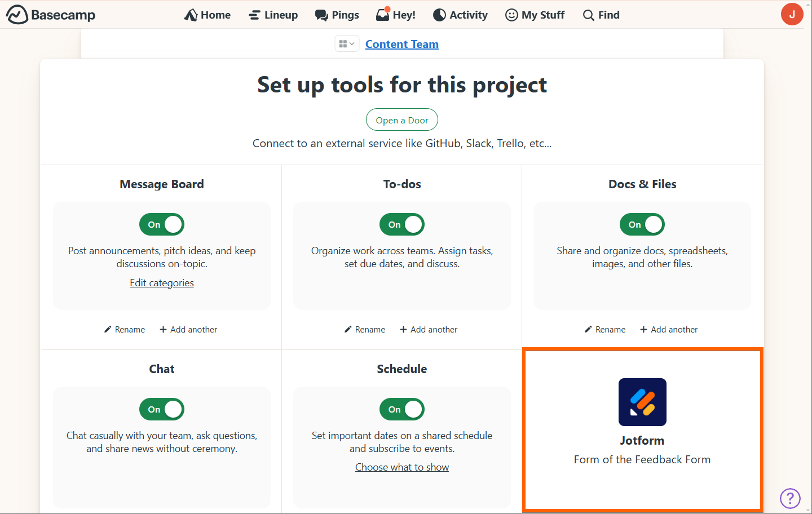Viewport: 812px width, 514px height.
Task: Click Choose what to show link
Action: pos(402,467)
